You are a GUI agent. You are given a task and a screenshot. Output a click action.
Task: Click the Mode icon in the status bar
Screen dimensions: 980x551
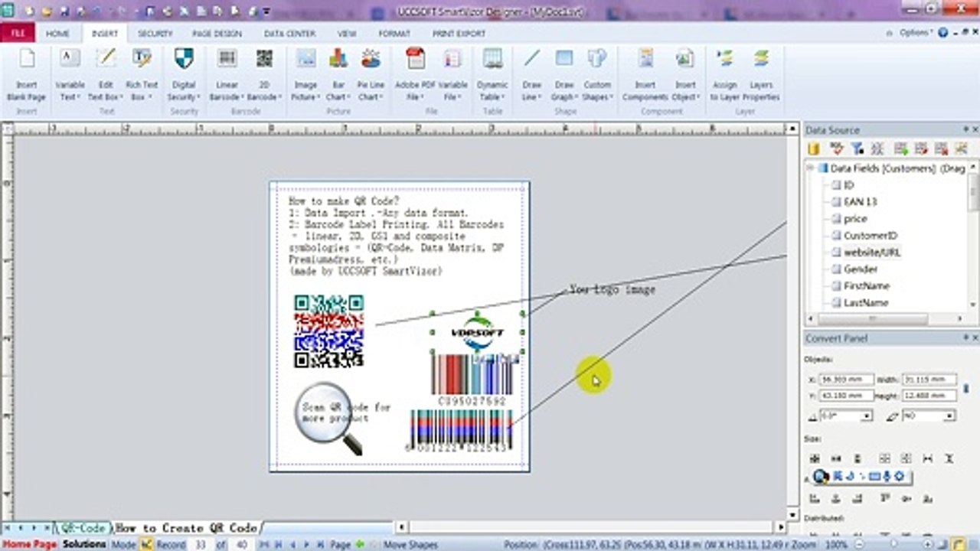click(x=146, y=545)
